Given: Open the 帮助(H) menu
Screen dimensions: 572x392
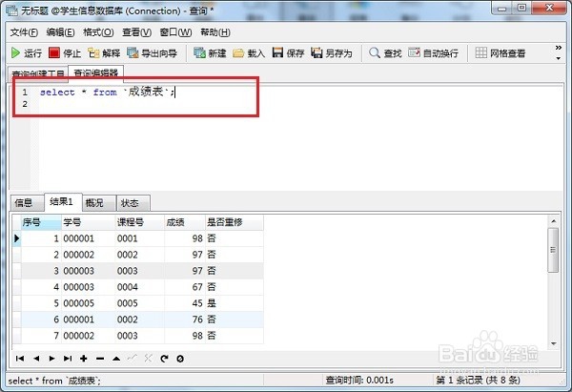Looking at the screenshot, I should click(215, 32).
